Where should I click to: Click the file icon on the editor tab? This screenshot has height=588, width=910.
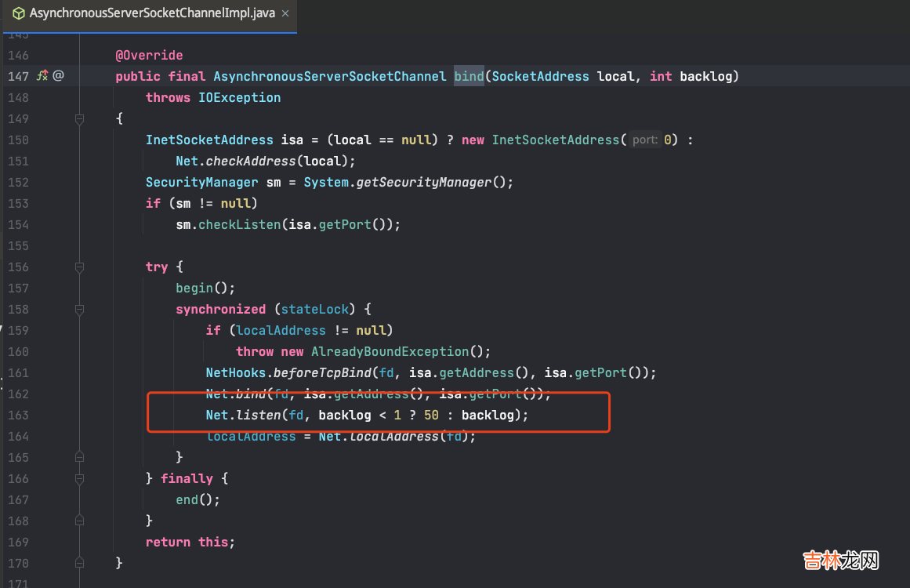[x=19, y=13]
